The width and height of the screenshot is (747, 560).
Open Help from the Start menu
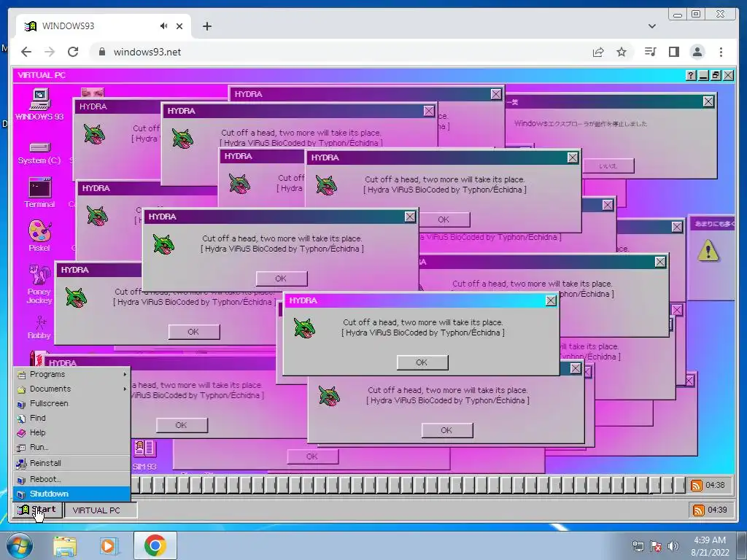pyautogui.click(x=72, y=433)
